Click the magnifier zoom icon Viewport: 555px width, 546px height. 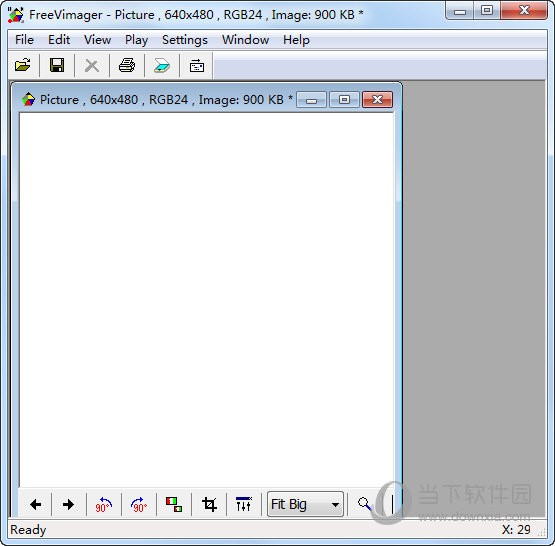(365, 504)
